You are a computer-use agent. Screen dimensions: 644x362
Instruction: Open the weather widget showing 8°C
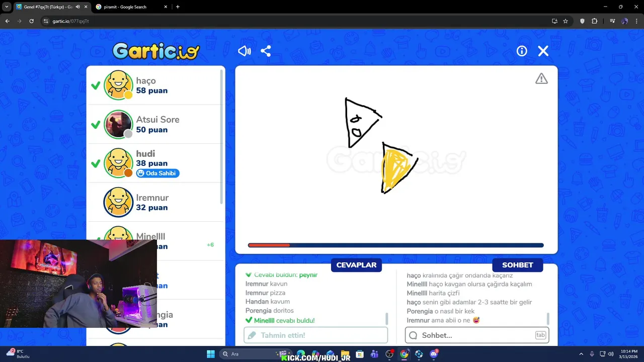pos(19,354)
